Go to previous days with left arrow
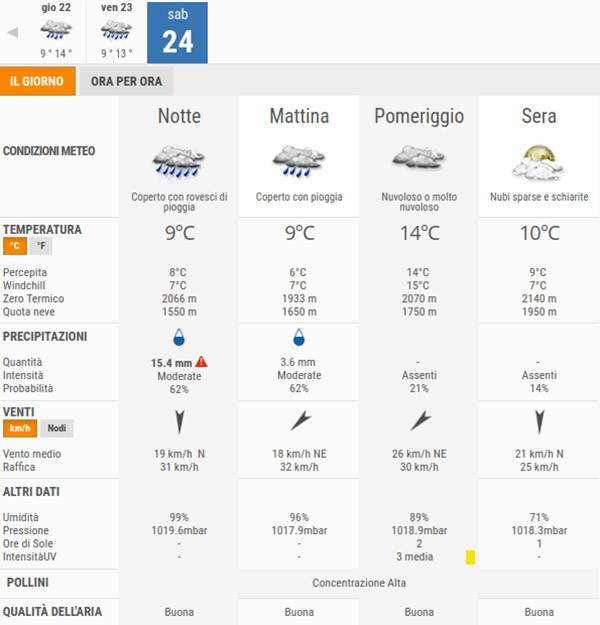 click(13, 33)
